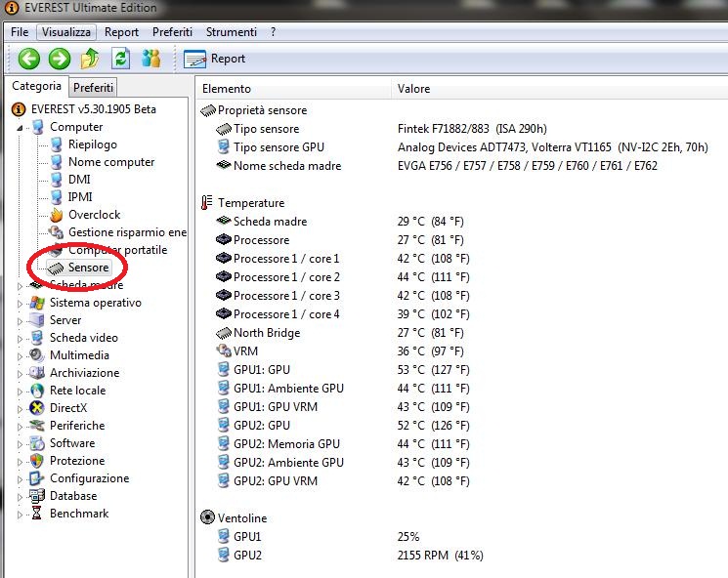Image resolution: width=728 pixels, height=578 pixels.
Task: Expand the Multimedia tree node
Action: tap(20, 356)
